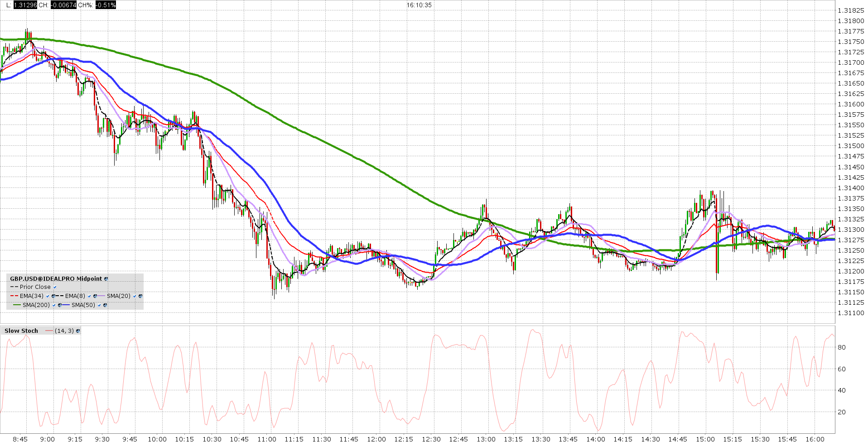Click the EMA(34) legend label

[x=32, y=296]
